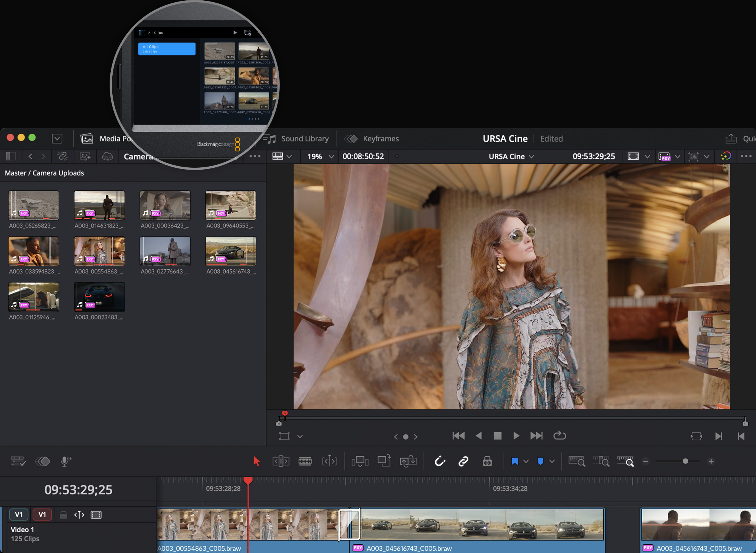The image size is (756, 553).
Task: Lock the Video 1 track
Action: click(x=63, y=515)
